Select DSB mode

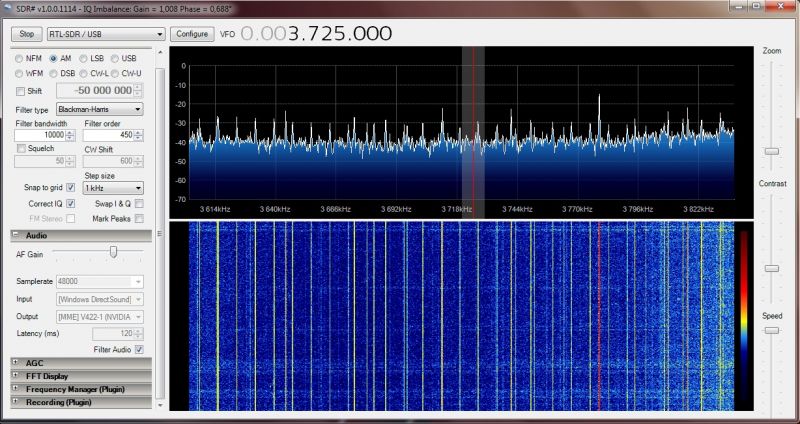click(53, 73)
